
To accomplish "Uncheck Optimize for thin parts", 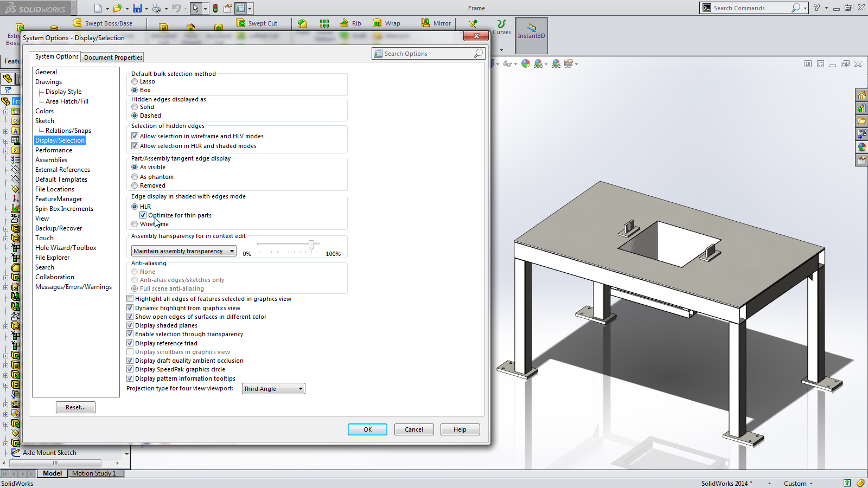I will tap(143, 215).
